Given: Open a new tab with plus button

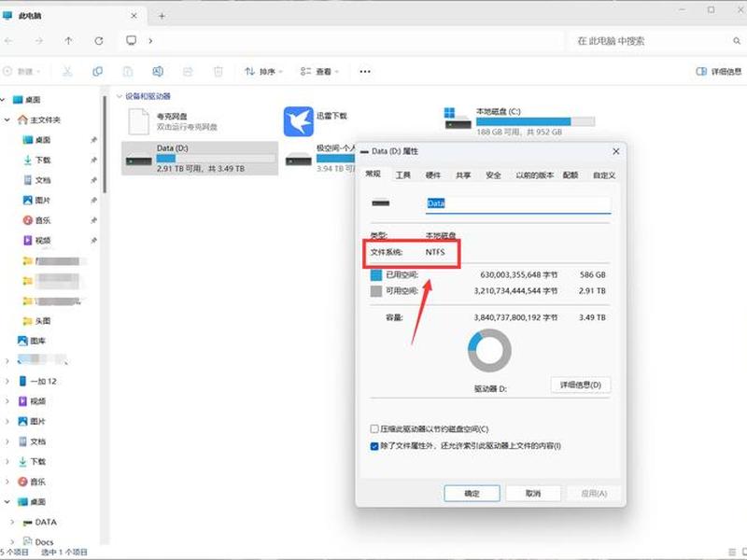Looking at the screenshot, I should [x=162, y=16].
